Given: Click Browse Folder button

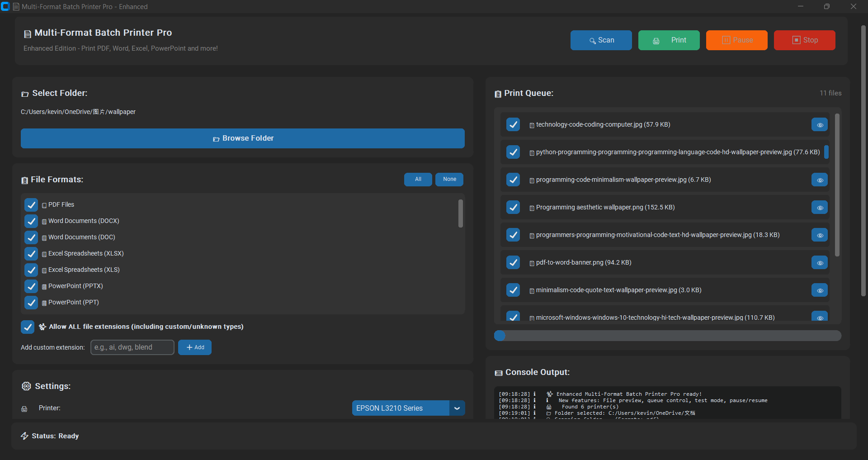Looking at the screenshot, I should point(242,138).
